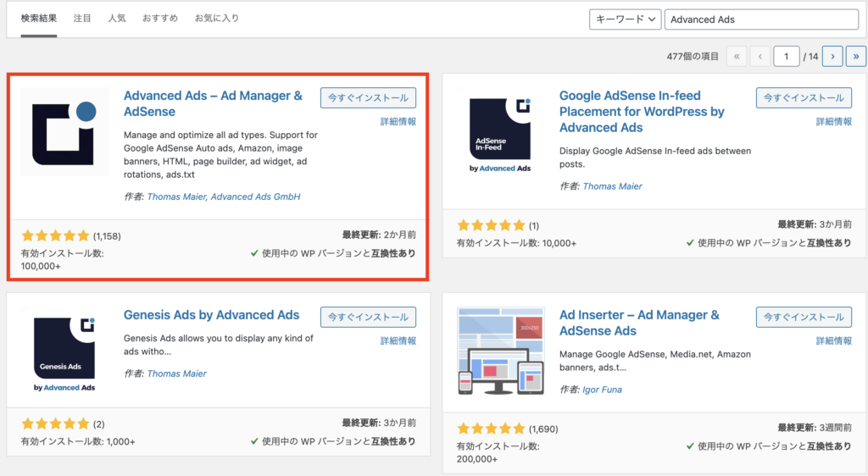This screenshot has width=868, height=476.
Task: Switch to the お気に入り tab
Action: [216, 19]
